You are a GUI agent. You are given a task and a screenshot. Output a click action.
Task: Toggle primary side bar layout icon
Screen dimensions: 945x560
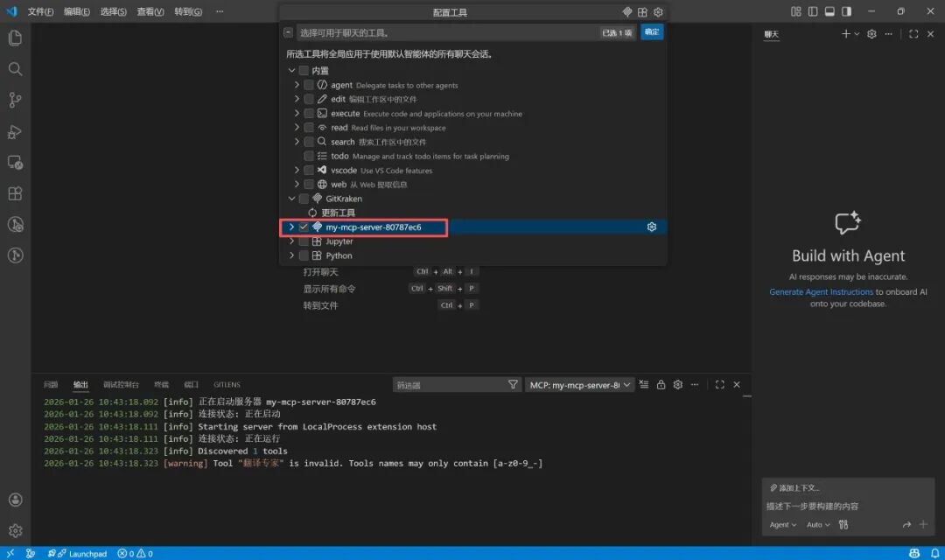[x=813, y=11]
